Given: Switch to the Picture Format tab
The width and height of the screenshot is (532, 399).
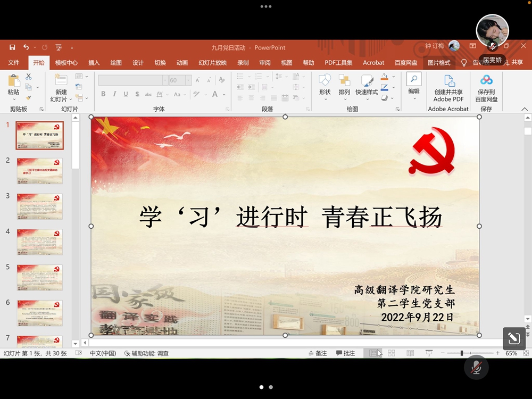Looking at the screenshot, I should tap(439, 63).
